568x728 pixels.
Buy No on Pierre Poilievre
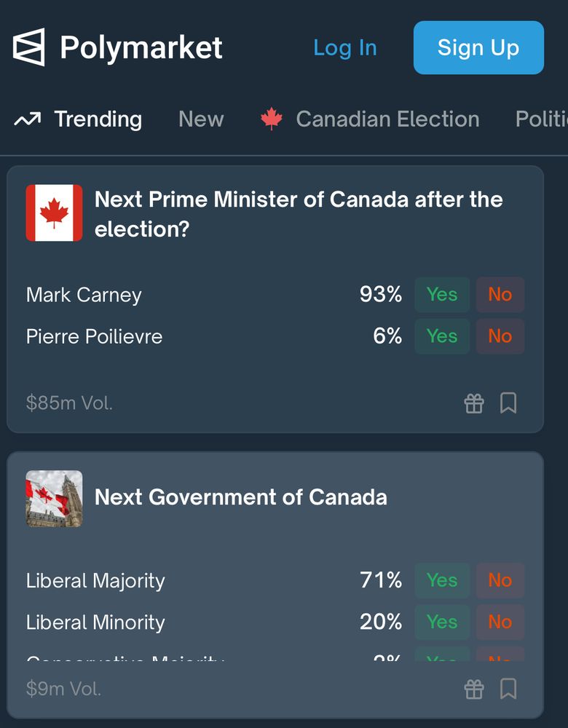tap(500, 336)
